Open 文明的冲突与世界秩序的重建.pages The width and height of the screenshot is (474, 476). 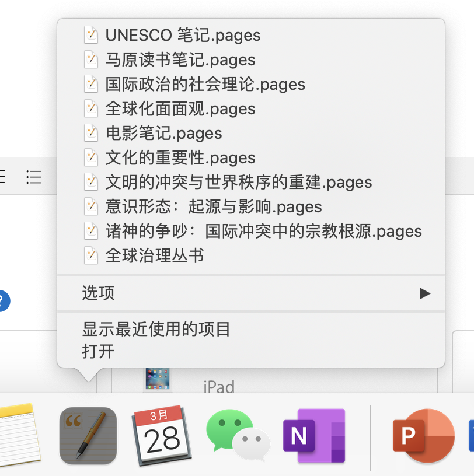click(x=251, y=182)
